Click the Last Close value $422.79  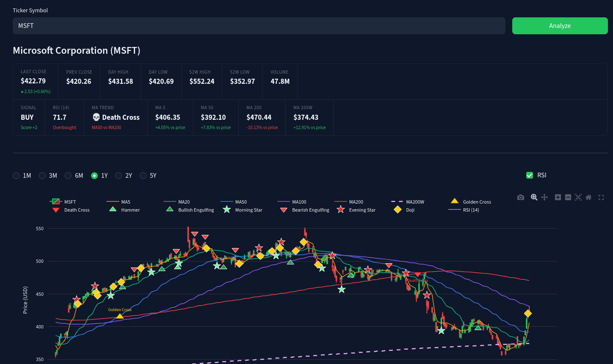click(x=33, y=81)
